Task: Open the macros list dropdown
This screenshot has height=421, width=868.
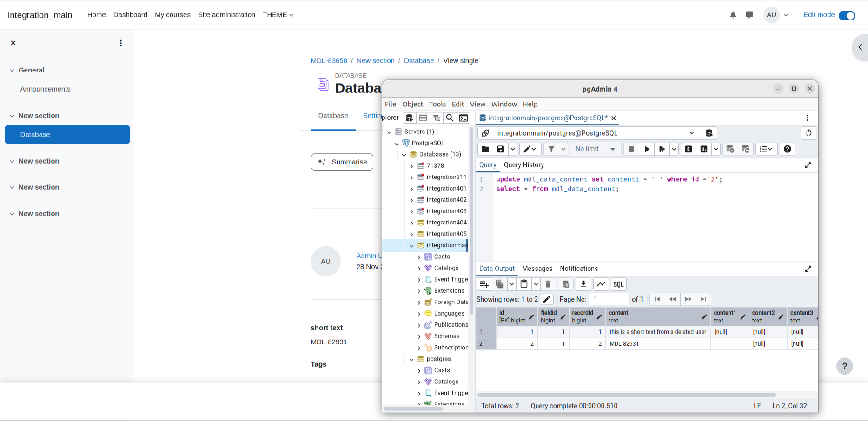Action: click(766, 149)
